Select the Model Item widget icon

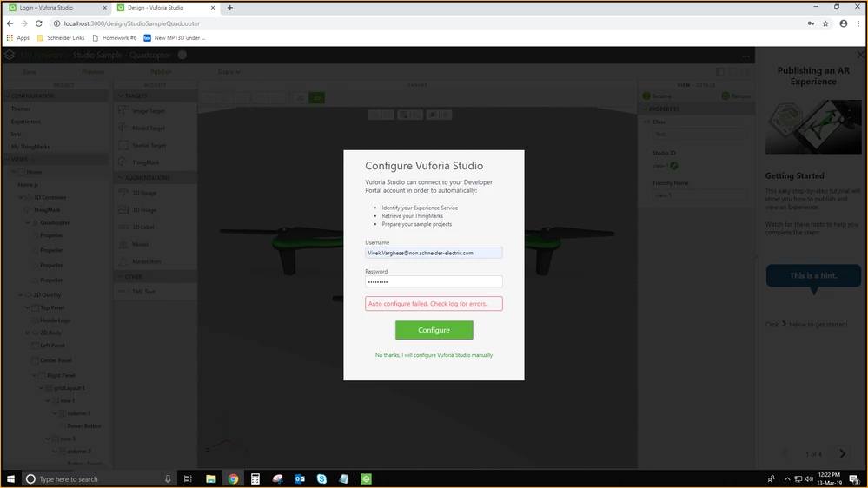[123, 261]
